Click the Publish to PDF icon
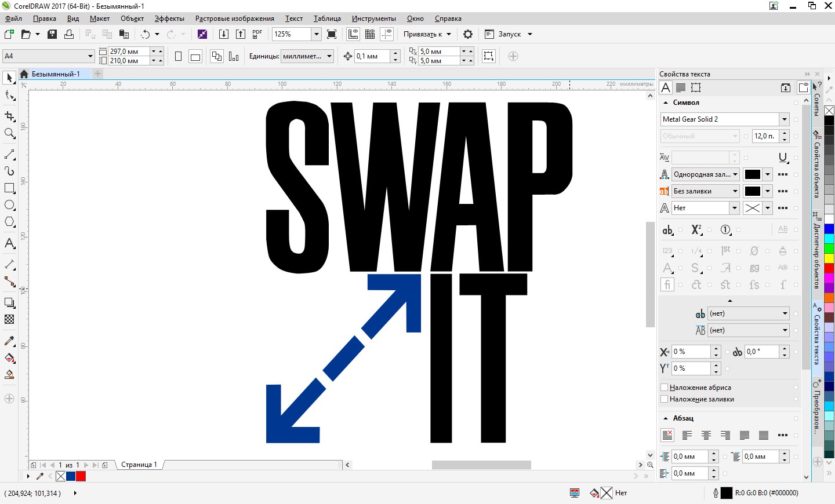Image resolution: width=835 pixels, height=504 pixels. tap(257, 34)
